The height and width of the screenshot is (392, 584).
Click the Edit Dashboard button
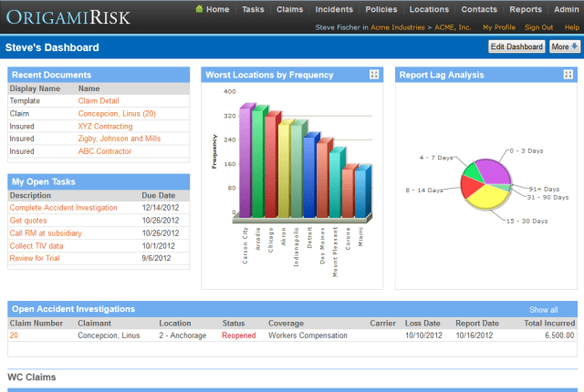[x=516, y=46]
